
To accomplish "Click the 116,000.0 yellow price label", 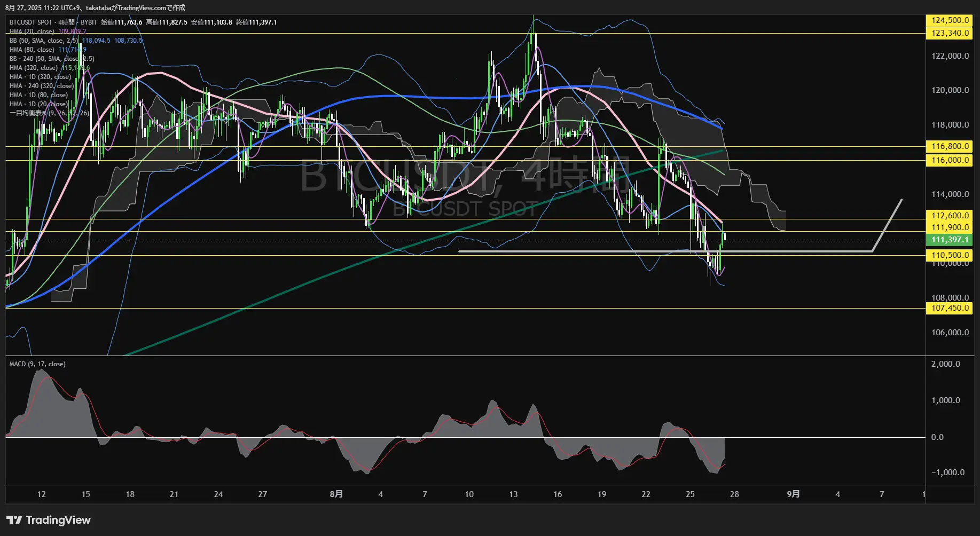I will tap(949, 160).
